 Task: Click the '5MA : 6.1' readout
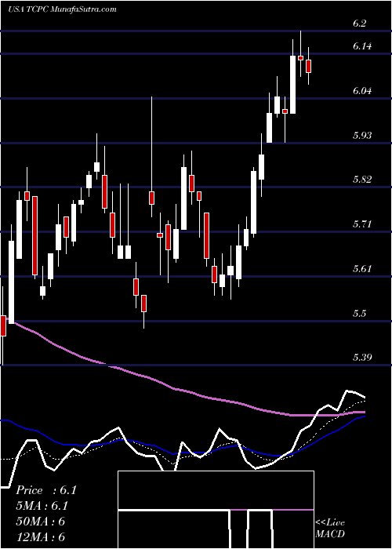point(42,506)
